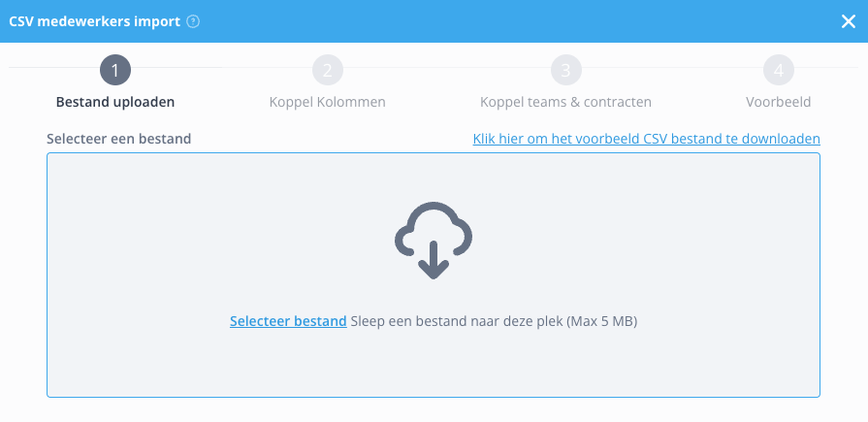Click the '(Max 5 MB)' size hint text
868x422 pixels.
[601, 321]
